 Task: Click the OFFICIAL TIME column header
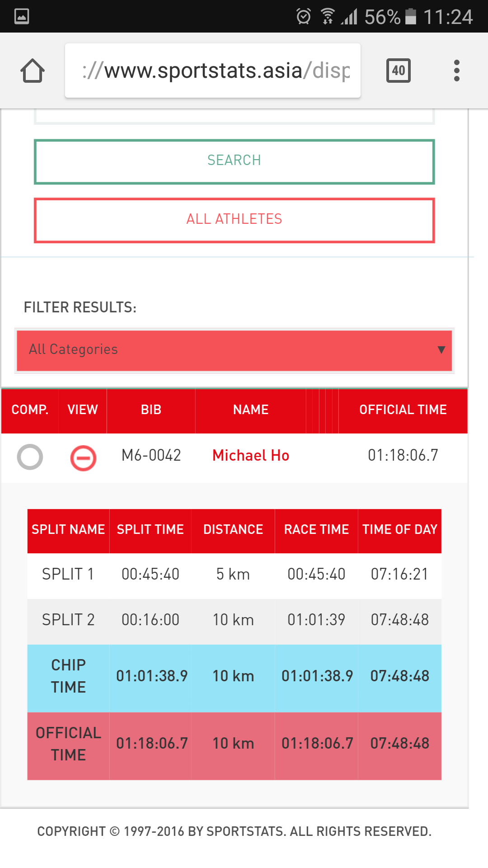click(x=403, y=410)
